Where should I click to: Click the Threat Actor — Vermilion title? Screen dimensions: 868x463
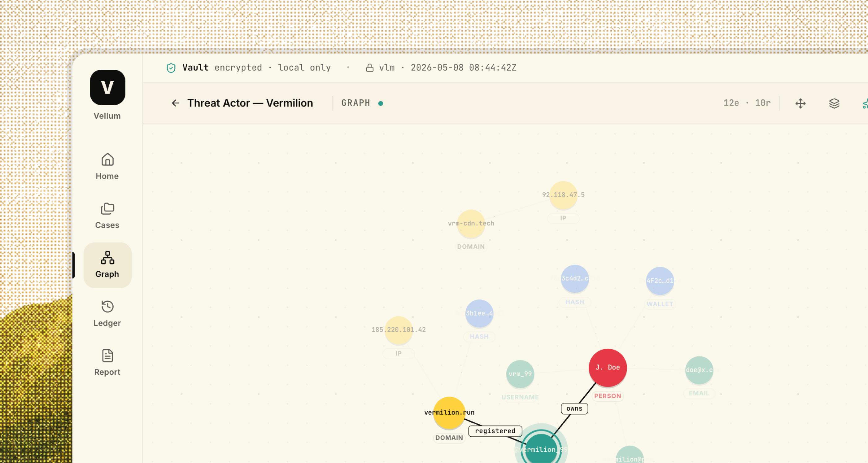250,103
